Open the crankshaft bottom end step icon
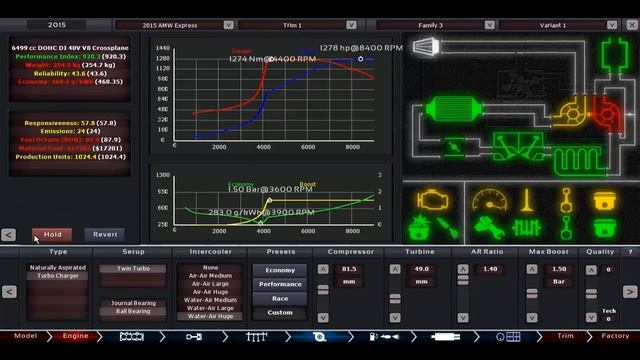Viewport: 640px width, 360px height. [194, 337]
